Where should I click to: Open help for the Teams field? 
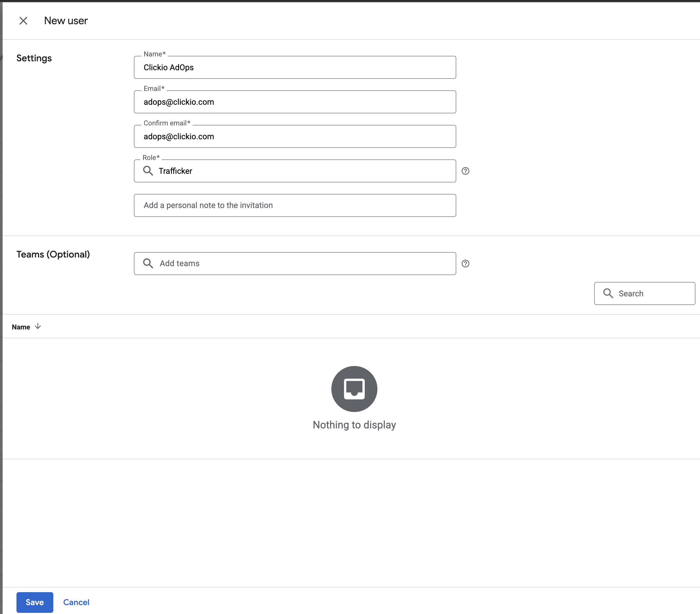tap(465, 263)
